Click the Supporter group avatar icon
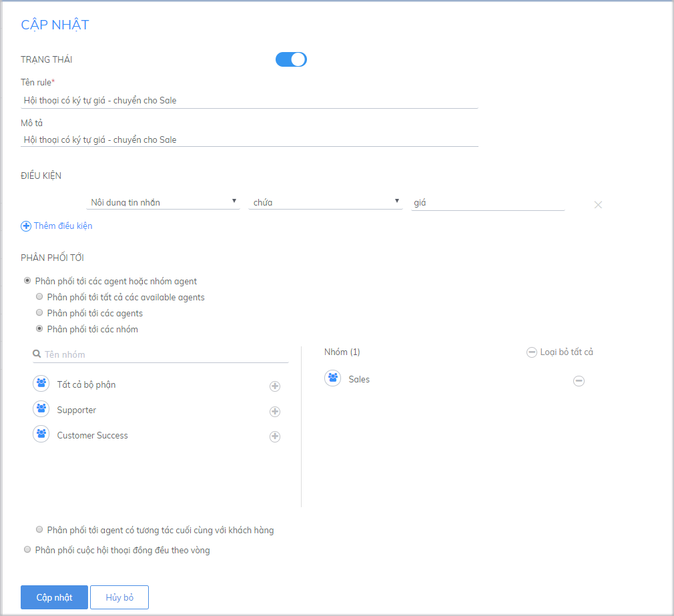 pos(41,409)
